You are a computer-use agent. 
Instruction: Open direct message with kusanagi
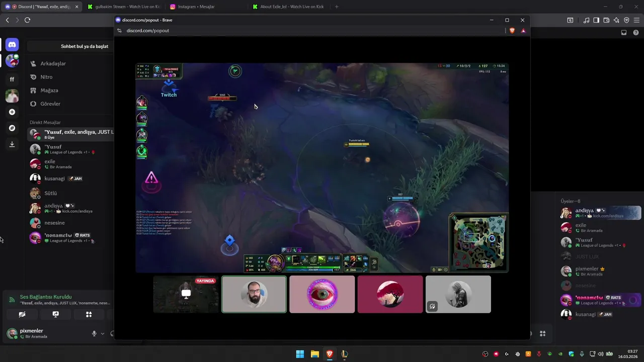(70, 178)
